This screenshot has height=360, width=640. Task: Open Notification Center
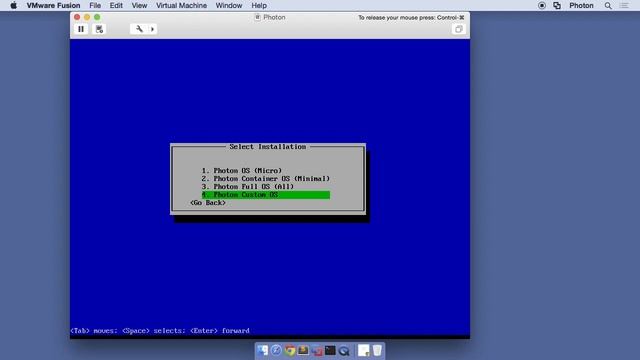click(x=624, y=5)
